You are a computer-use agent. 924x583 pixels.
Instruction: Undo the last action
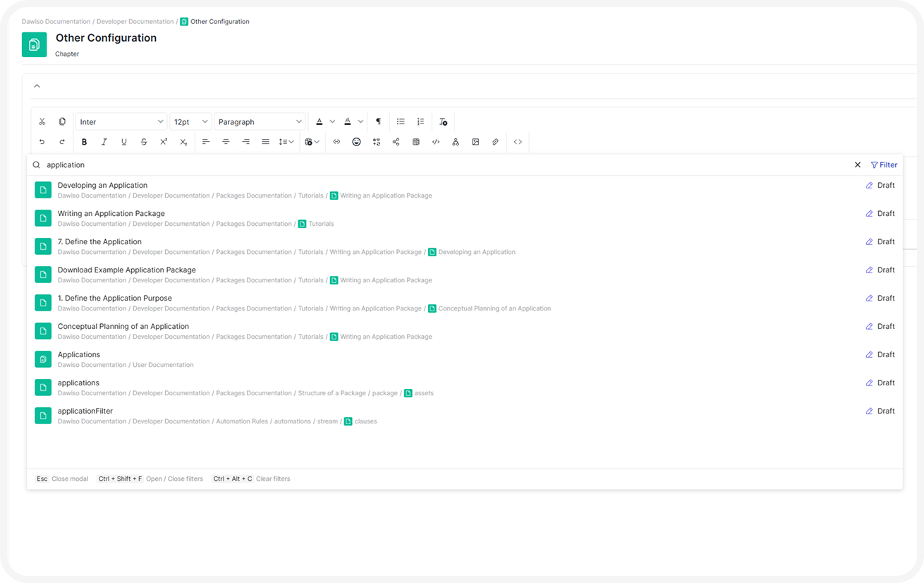[42, 142]
